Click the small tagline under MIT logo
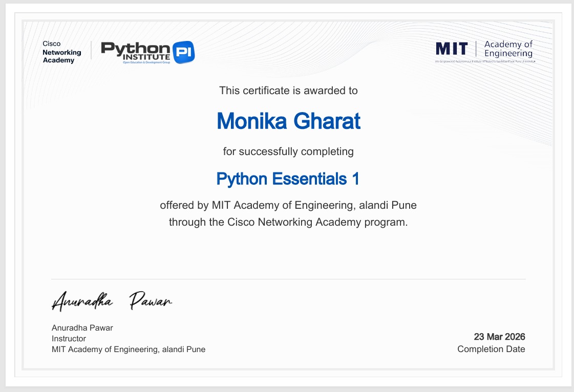The image size is (574, 392). coord(484,61)
